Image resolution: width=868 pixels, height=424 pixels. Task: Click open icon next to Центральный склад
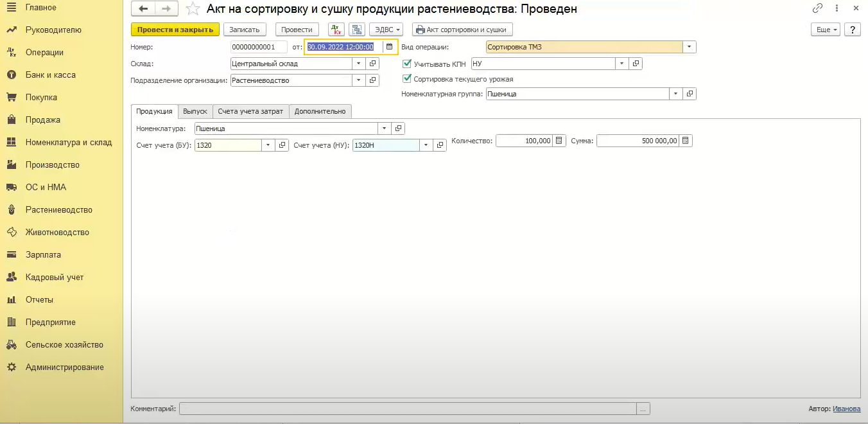coord(372,64)
